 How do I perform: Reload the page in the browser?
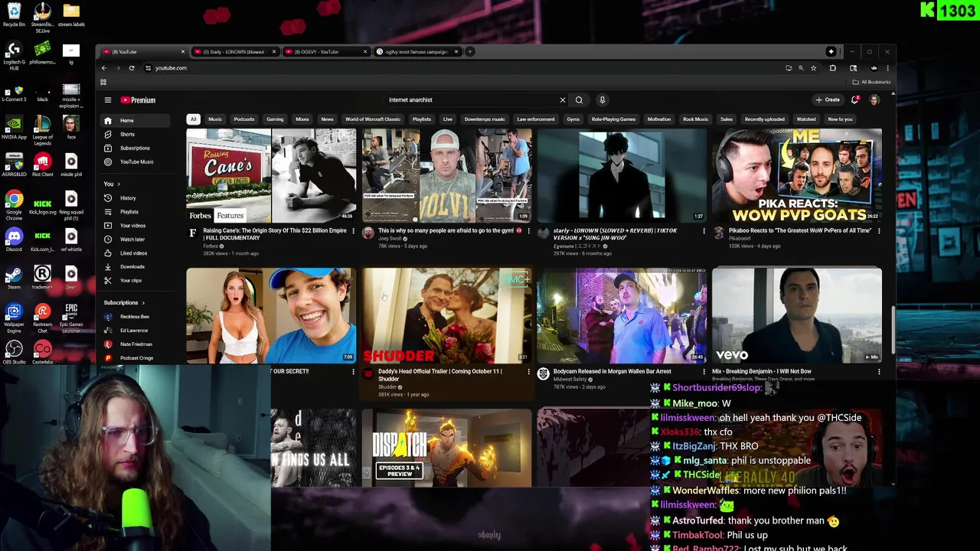click(x=132, y=68)
